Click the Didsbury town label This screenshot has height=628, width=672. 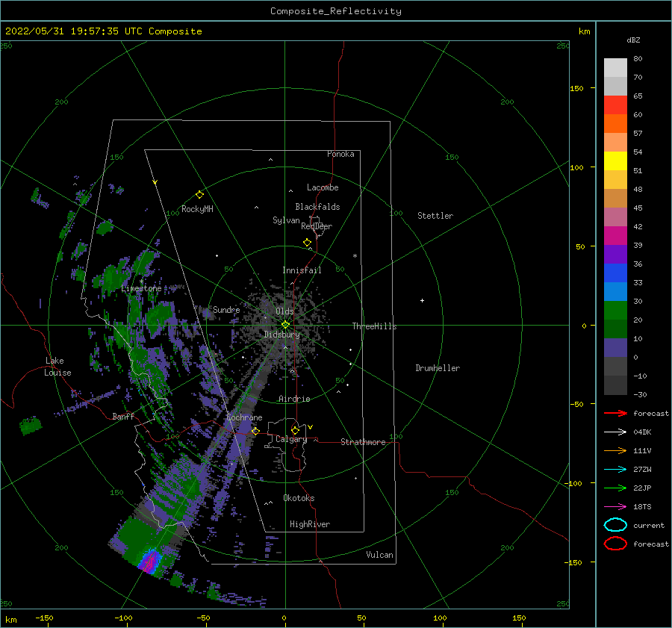click(x=282, y=335)
